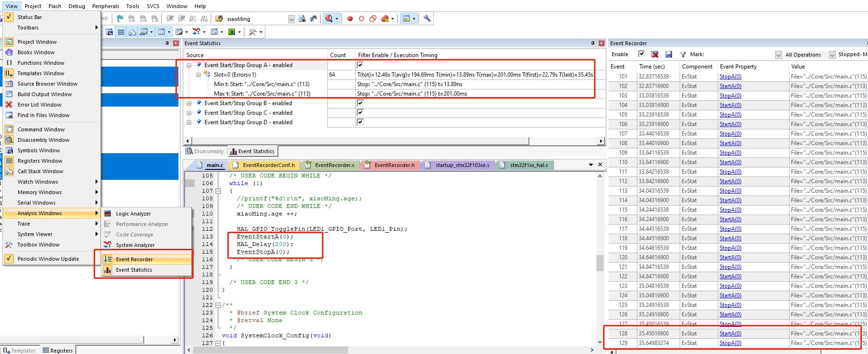Uncheck Event Start/Stop Group B filter
The height and width of the screenshot is (354, 868).
click(x=360, y=103)
